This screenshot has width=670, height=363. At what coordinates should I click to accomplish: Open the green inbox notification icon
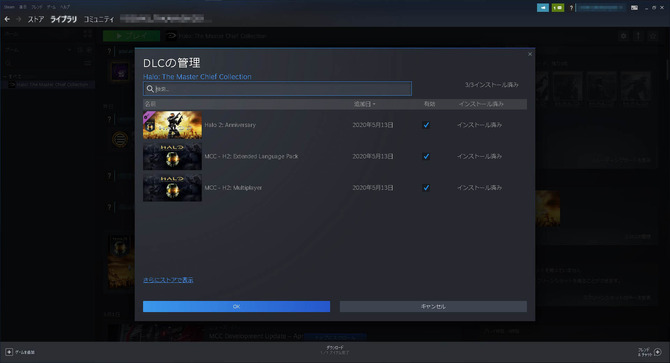coord(558,8)
